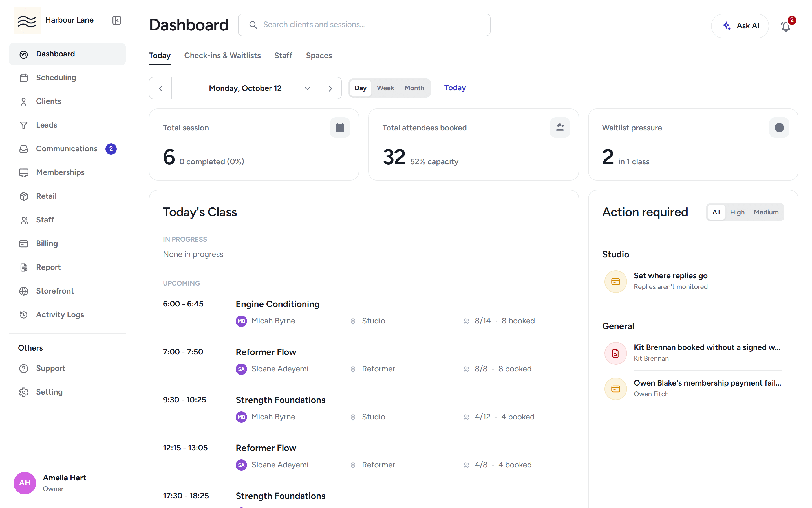Open the notifications bell

[785, 26]
